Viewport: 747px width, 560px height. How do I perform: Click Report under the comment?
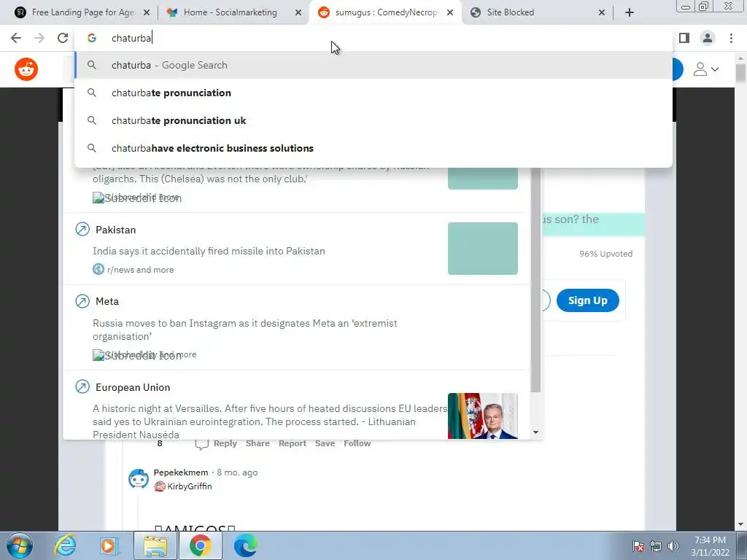pyautogui.click(x=292, y=443)
